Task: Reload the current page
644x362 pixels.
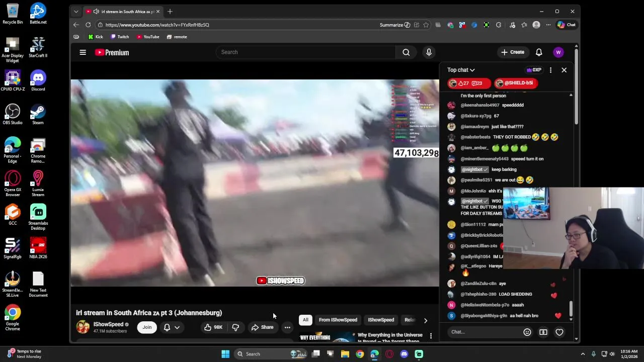Action: [88, 25]
